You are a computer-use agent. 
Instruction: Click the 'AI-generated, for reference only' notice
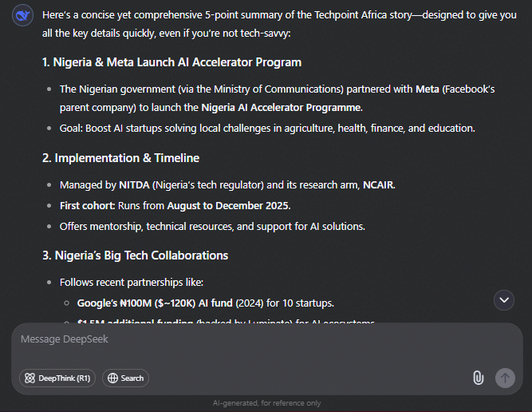tap(266, 403)
